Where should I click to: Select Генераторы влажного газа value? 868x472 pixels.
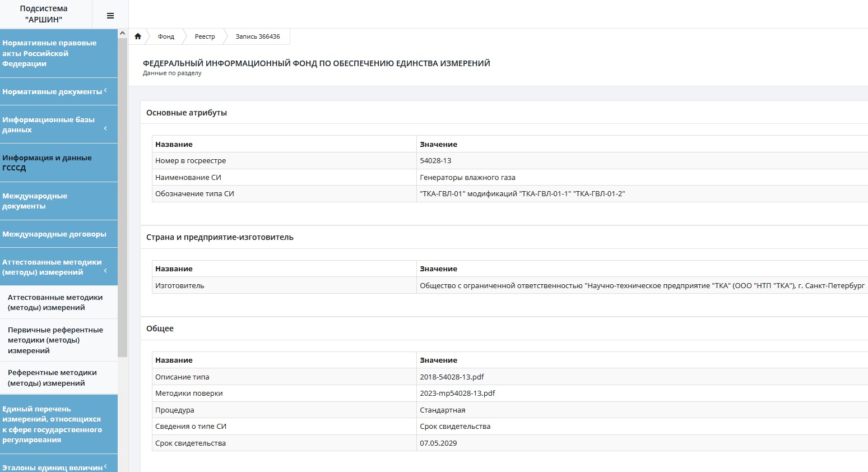tap(467, 177)
